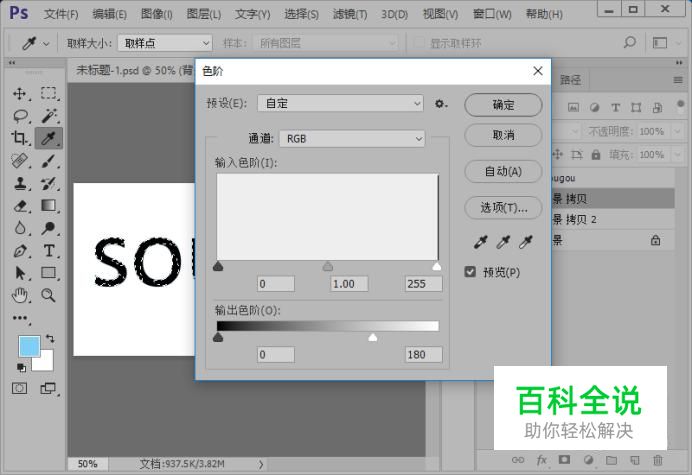The height and width of the screenshot is (475, 692).
Task: Open the foreground blue color swatch
Action: point(29,346)
